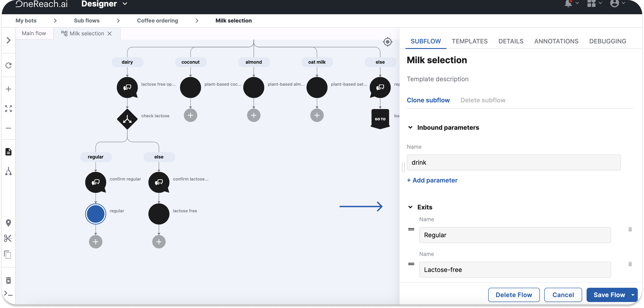Collapse the Inbound parameters section

point(410,128)
